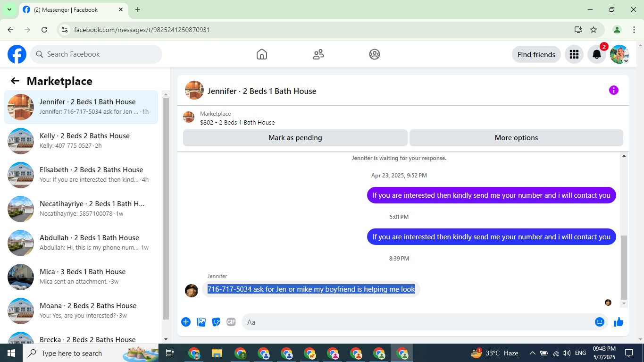Open the weather widget 33°C Haze

click(x=494, y=353)
